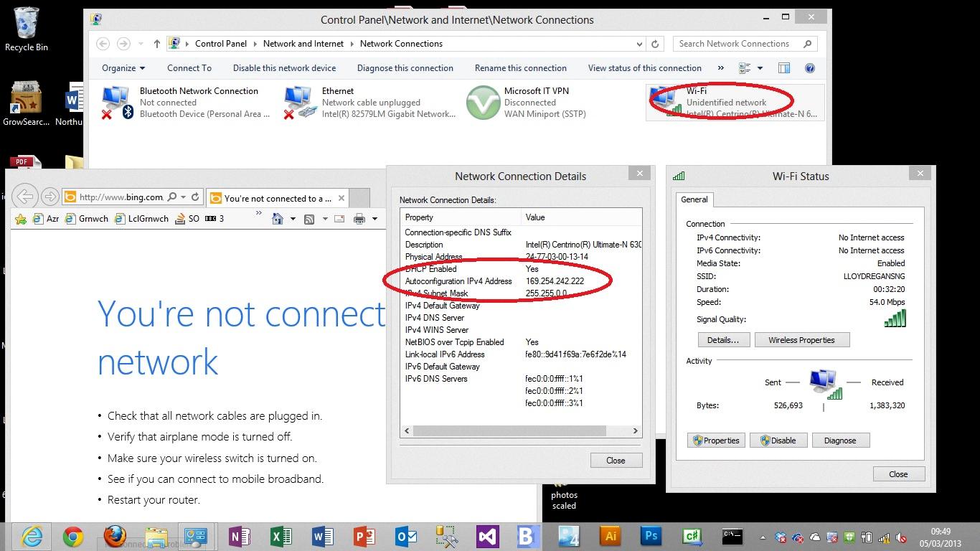Select the General tab in Wi-Fi Status
Screen dimensions: 980x551
(694, 199)
